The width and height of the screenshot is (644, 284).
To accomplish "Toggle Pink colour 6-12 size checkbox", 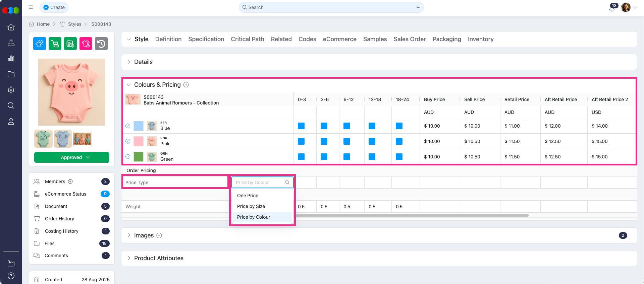I will tap(347, 141).
